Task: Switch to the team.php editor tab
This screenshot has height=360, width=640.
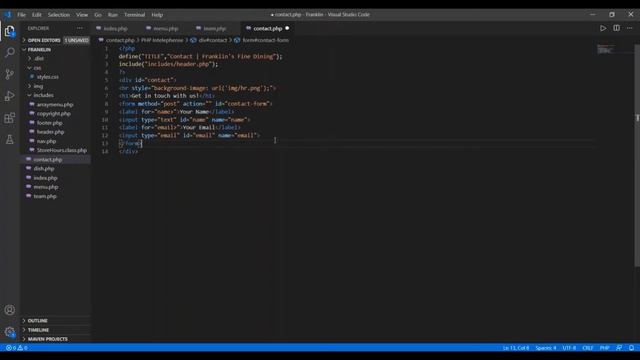Action: click(x=215, y=29)
